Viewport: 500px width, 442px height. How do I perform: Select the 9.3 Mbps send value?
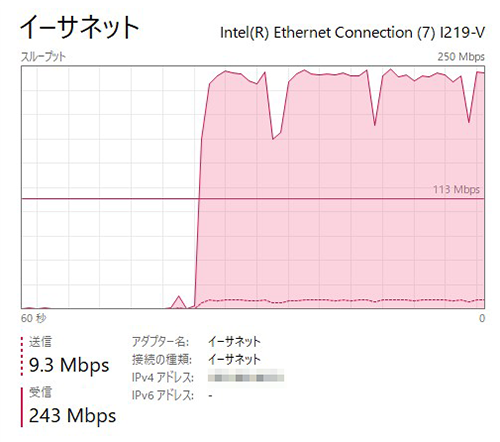[x=69, y=365]
